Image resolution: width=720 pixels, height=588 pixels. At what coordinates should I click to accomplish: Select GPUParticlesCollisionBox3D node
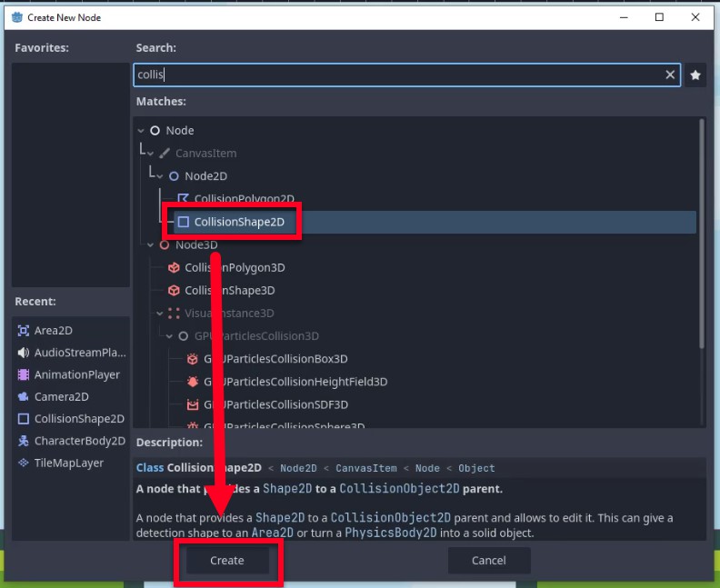275,359
